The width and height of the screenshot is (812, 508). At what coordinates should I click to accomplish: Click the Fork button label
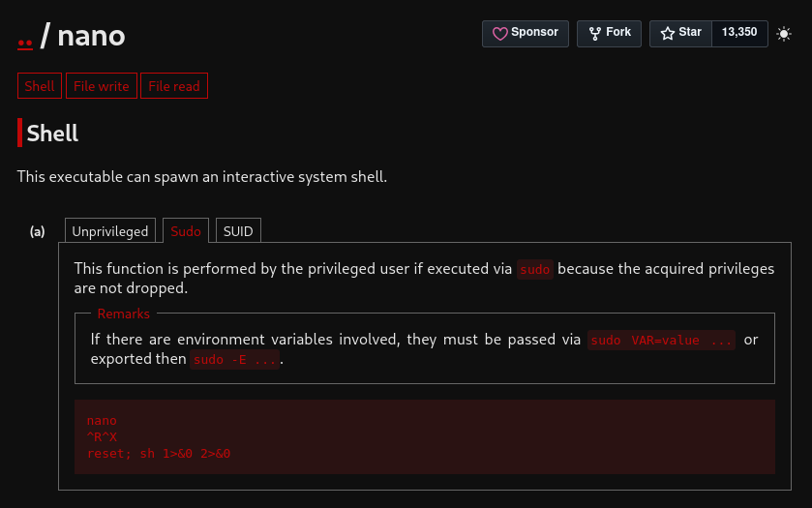click(618, 32)
